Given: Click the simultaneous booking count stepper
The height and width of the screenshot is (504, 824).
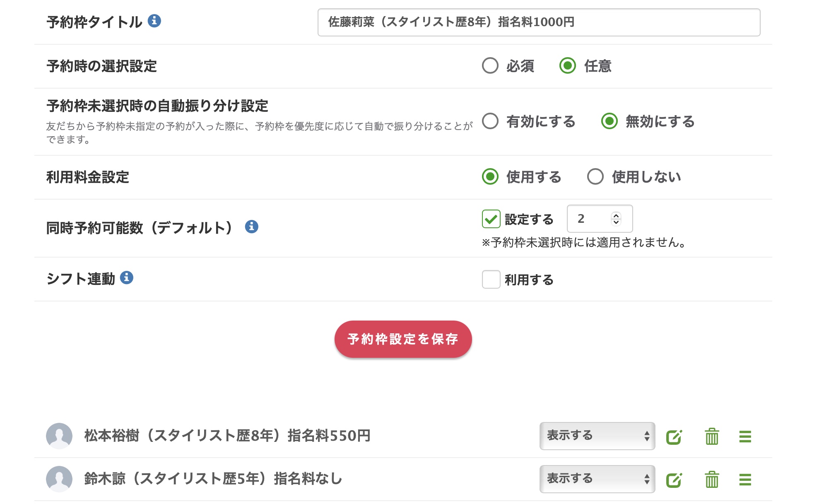Looking at the screenshot, I should click(x=616, y=219).
